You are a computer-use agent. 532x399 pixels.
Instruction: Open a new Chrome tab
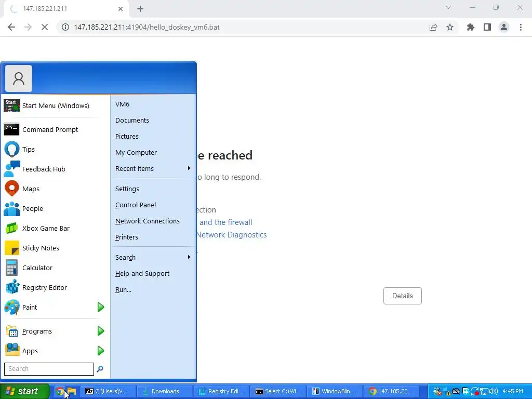pyautogui.click(x=140, y=9)
